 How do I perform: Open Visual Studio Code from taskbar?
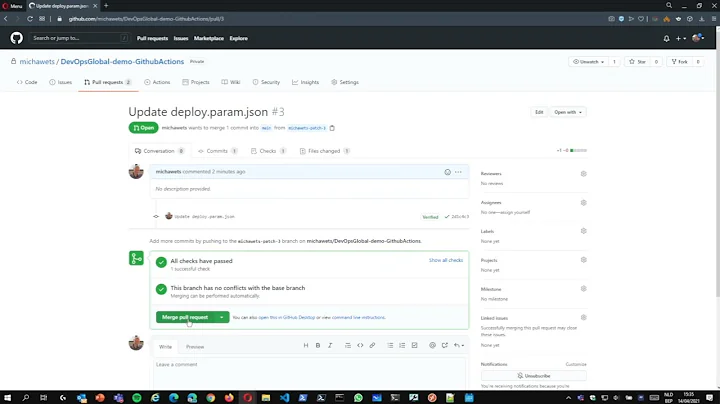click(284, 398)
